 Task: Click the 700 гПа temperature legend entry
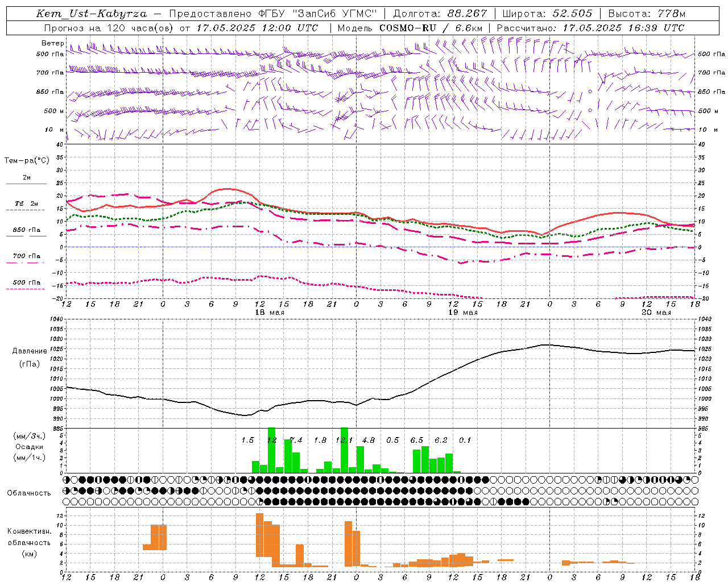click(26, 258)
